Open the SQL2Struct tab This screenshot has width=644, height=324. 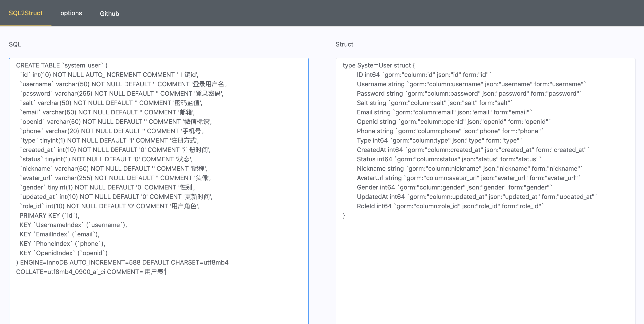pos(26,13)
